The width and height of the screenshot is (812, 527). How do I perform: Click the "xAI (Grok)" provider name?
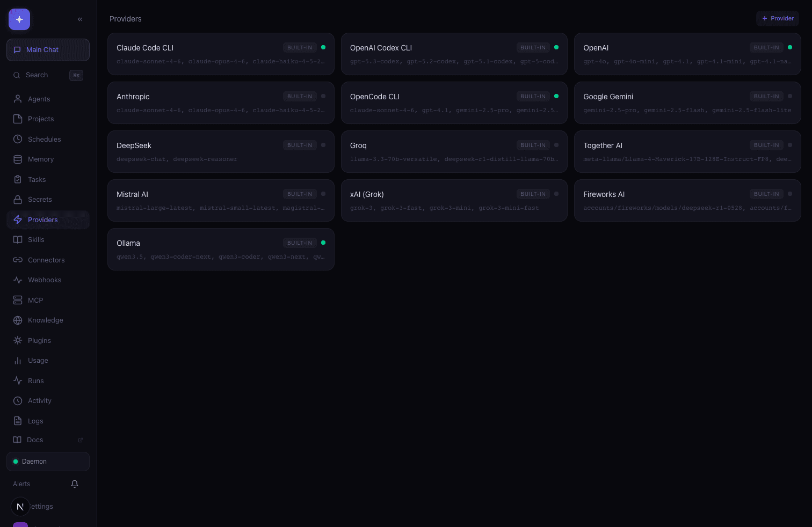click(x=367, y=194)
